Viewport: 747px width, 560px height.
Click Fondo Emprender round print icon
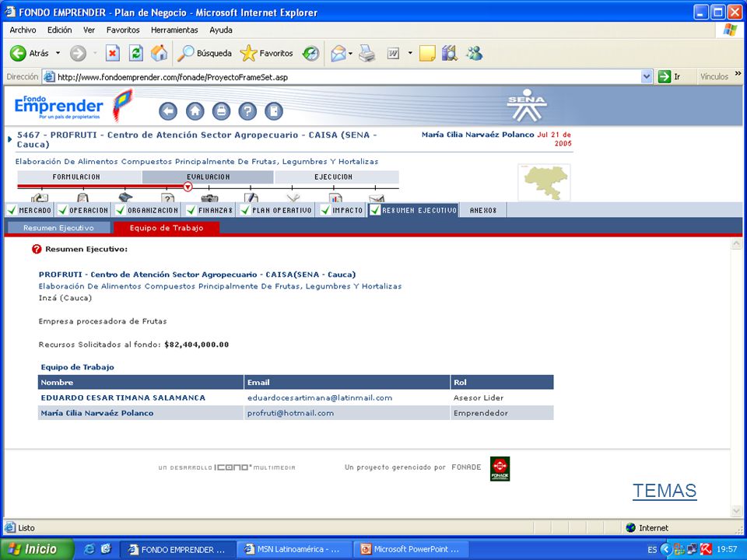pos(221,111)
